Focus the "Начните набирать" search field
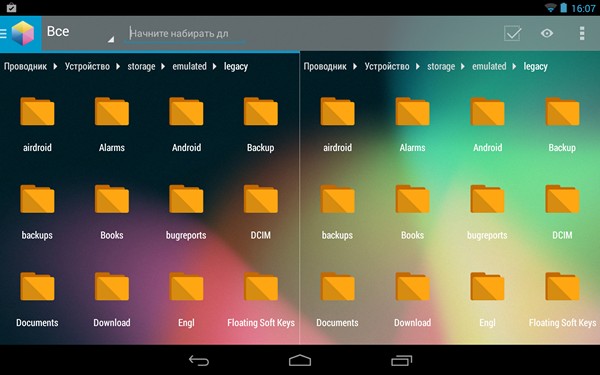 [184, 34]
